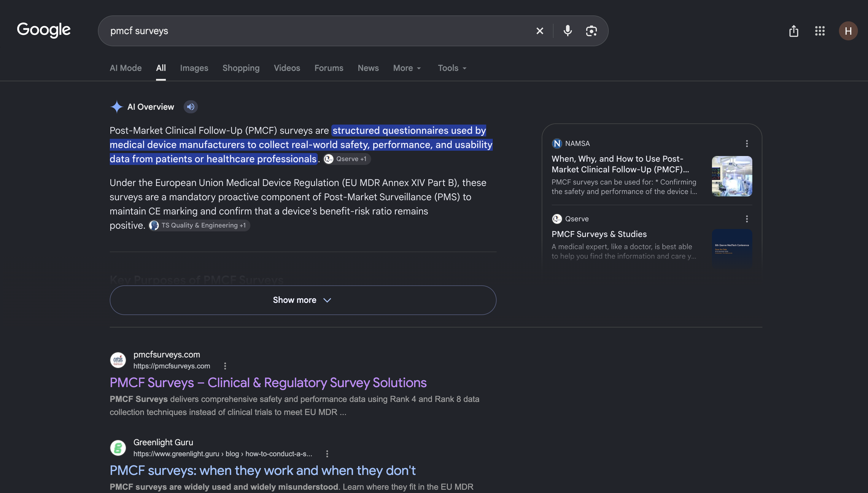Open Google Lens image search icon

click(x=592, y=31)
